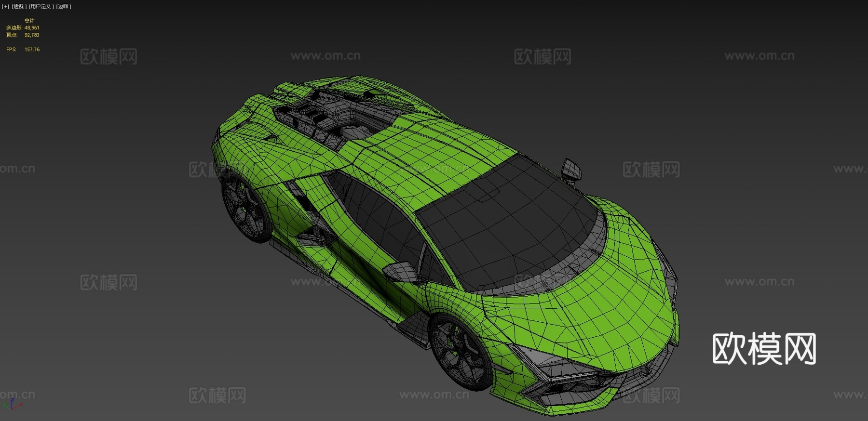The height and width of the screenshot is (421, 868).
Task: Click the vertex count 92,783
Action: click(32, 35)
